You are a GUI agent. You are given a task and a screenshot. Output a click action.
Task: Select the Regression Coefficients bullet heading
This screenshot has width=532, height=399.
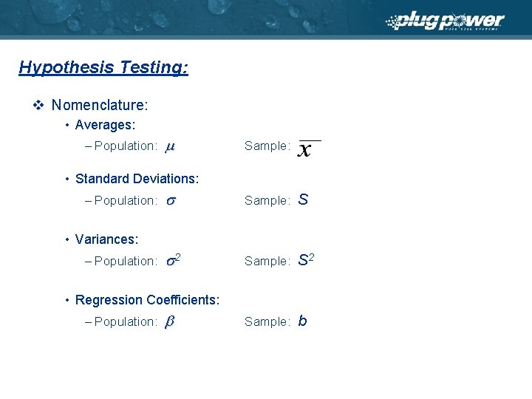147,300
